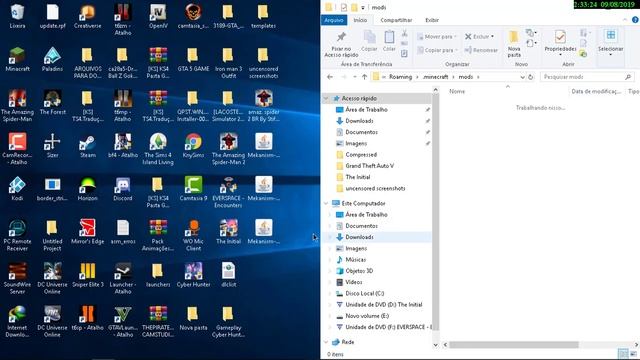Select the Steam desktop shortcut

[x=87, y=146]
